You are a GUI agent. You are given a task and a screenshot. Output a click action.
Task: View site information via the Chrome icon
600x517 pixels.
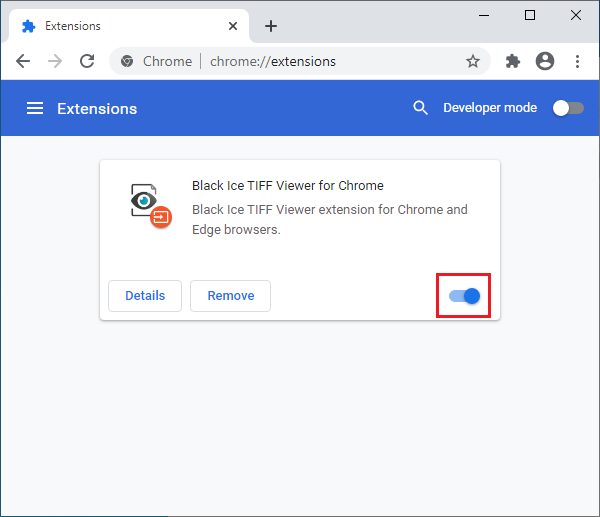(x=127, y=61)
